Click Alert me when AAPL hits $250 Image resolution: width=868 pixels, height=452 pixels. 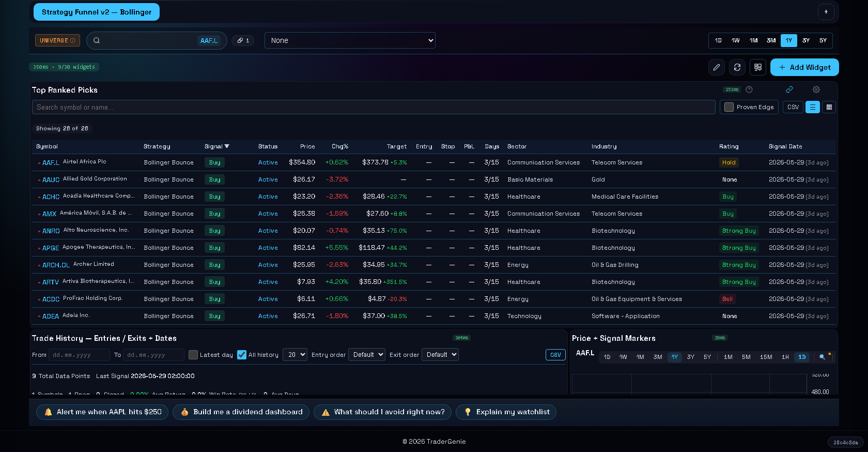coord(102,412)
